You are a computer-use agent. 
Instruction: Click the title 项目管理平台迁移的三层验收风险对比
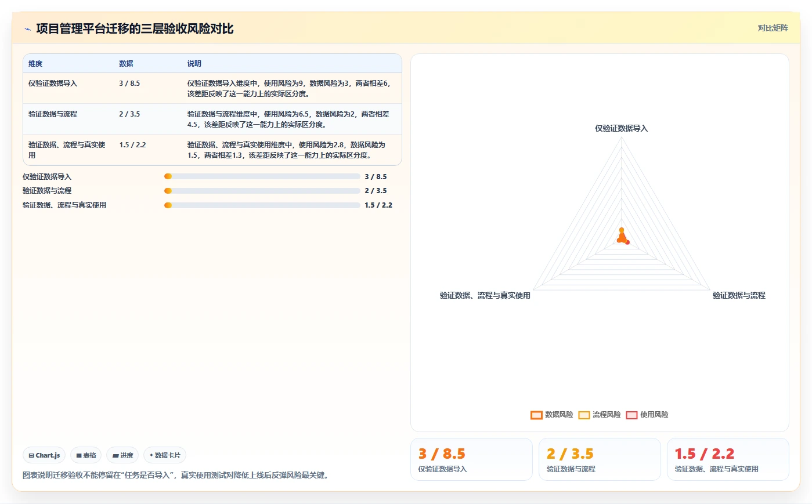[x=135, y=28]
